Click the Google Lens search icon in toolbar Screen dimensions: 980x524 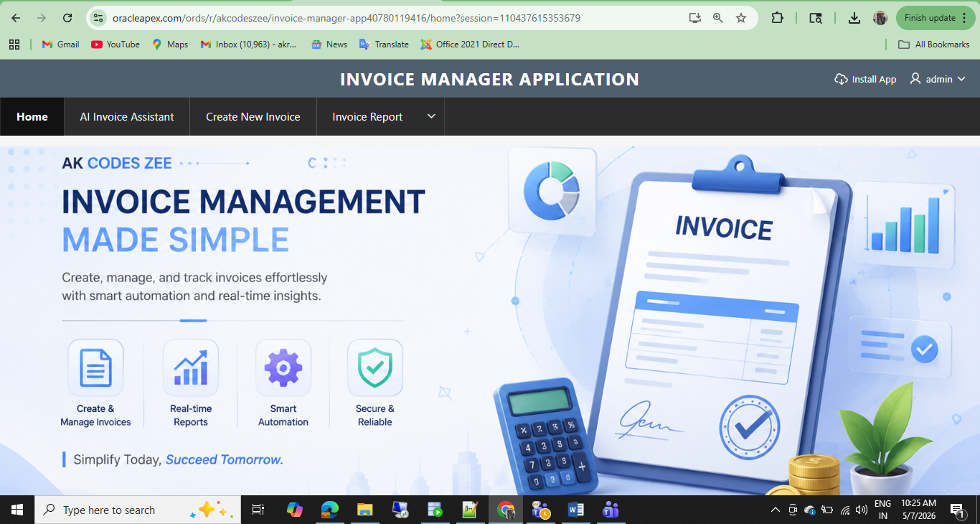816,18
